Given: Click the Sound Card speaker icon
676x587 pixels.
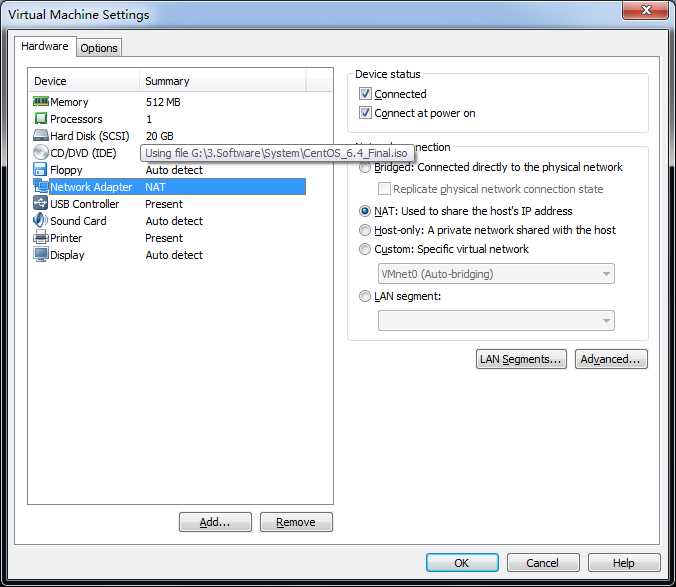Looking at the screenshot, I should click(41, 220).
